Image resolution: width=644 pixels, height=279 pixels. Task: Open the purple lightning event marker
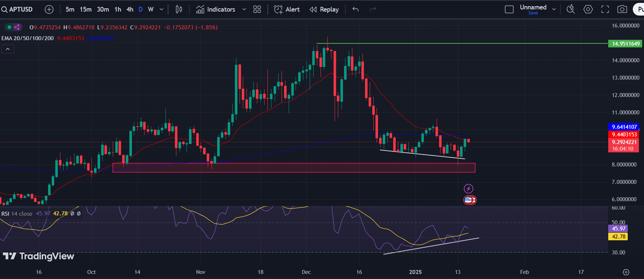click(468, 189)
